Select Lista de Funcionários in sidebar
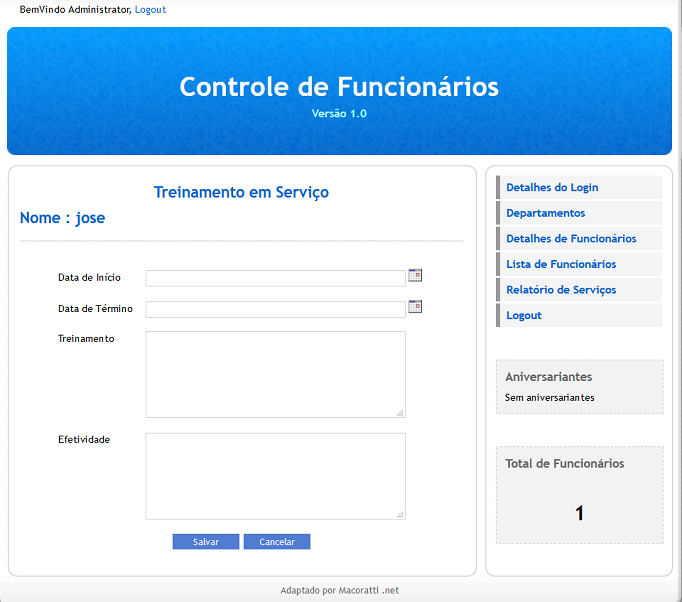 (x=579, y=264)
